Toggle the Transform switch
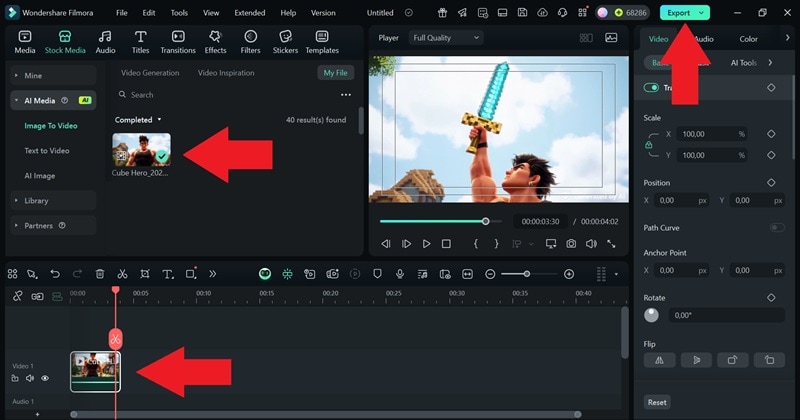The height and width of the screenshot is (420, 800). (651, 88)
